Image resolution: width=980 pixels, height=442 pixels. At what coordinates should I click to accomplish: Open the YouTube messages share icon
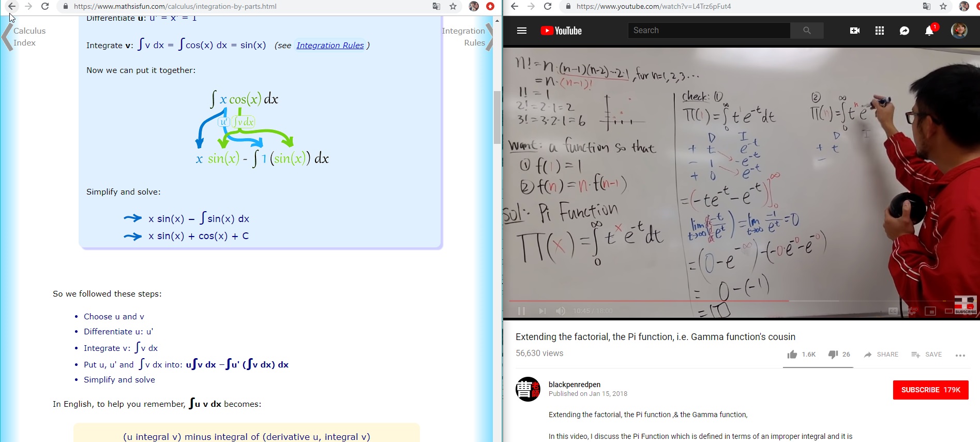point(904,31)
